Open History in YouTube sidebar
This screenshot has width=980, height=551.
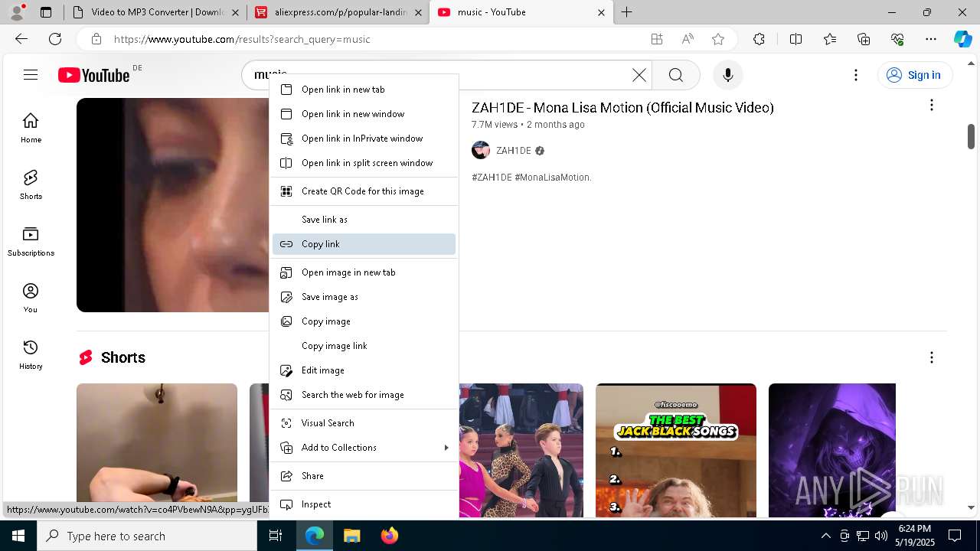point(31,354)
